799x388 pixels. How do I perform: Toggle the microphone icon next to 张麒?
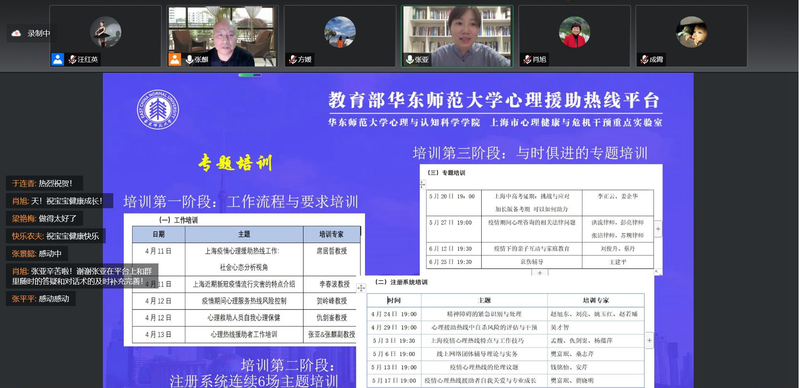(190, 60)
